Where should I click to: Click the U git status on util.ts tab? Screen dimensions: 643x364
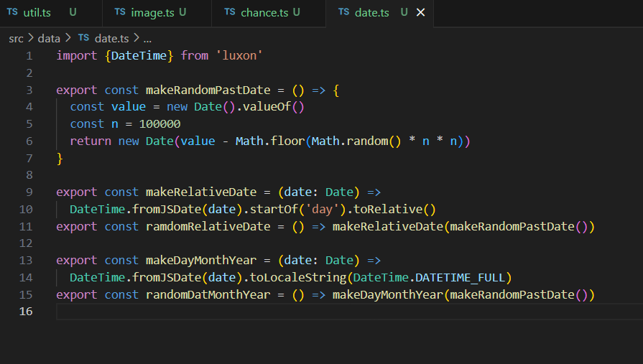[x=73, y=12]
